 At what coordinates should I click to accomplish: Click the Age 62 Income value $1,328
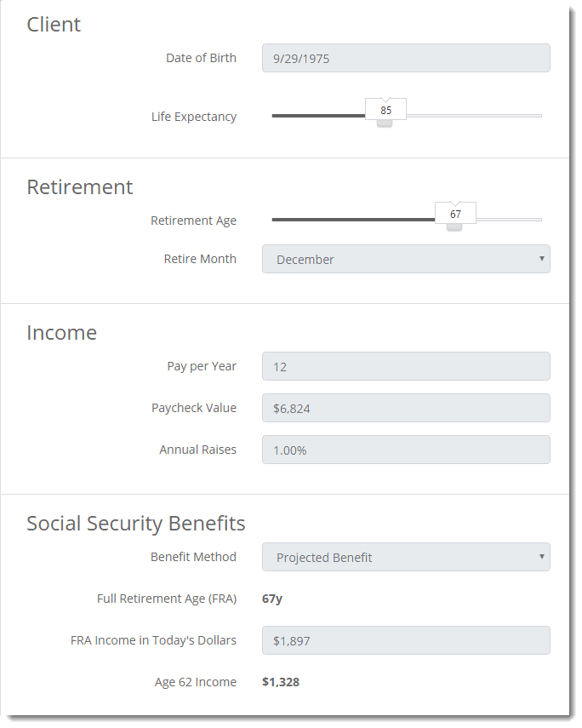tap(281, 682)
